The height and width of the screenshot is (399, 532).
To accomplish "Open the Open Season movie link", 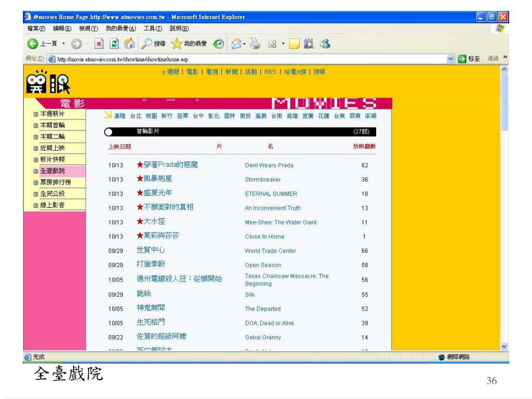I will point(263,265).
